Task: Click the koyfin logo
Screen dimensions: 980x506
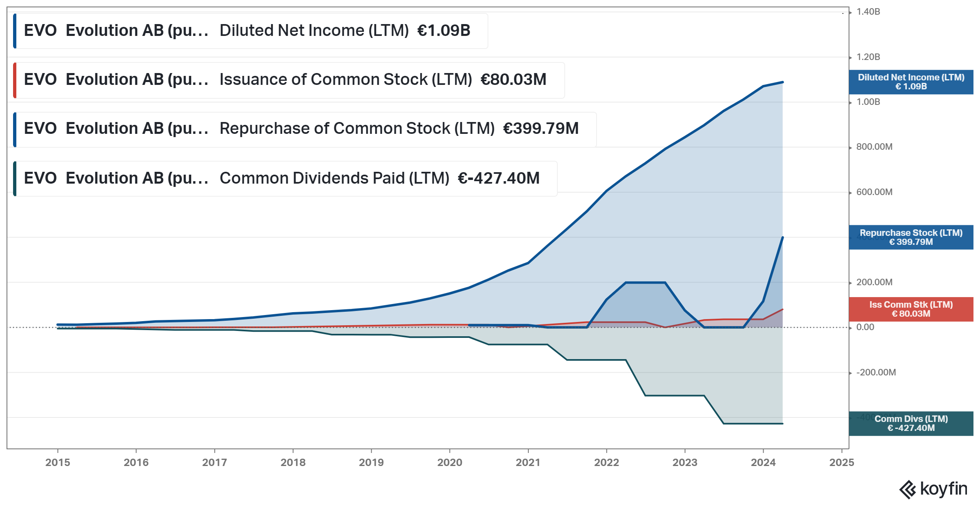Action: [x=933, y=489]
